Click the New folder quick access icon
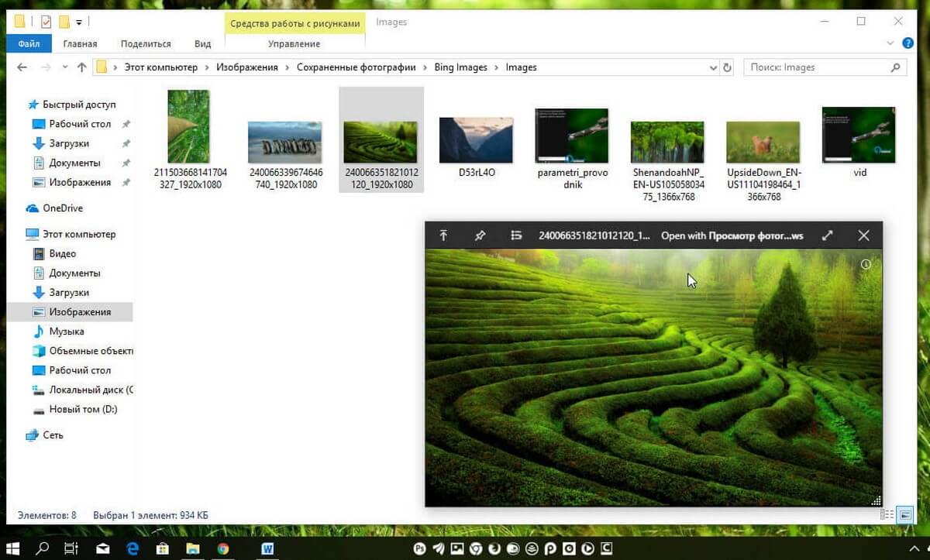Screen dimensions: 930x560 point(64,22)
